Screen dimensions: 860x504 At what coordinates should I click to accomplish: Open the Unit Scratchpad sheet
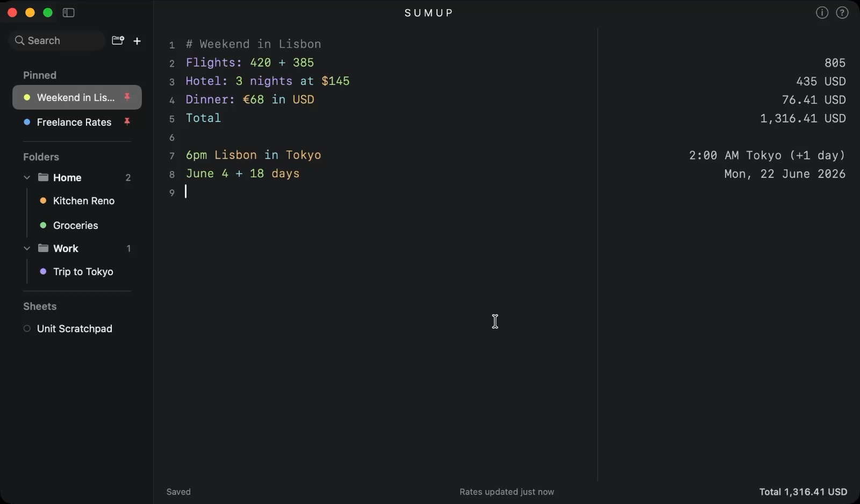click(x=75, y=328)
